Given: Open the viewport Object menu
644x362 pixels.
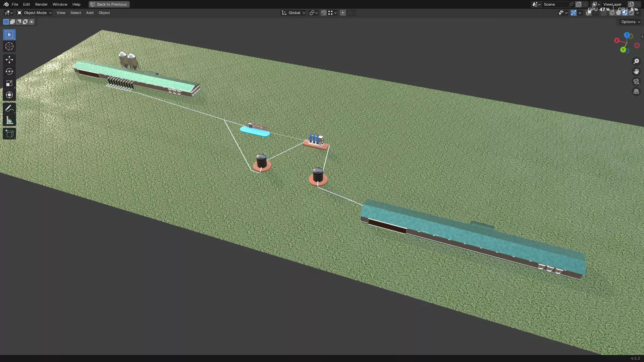Looking at the screenshot, I should click(104, 13).
